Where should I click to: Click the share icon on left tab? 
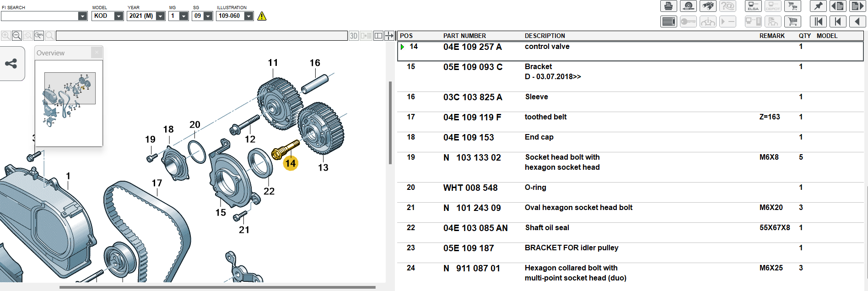11,64
